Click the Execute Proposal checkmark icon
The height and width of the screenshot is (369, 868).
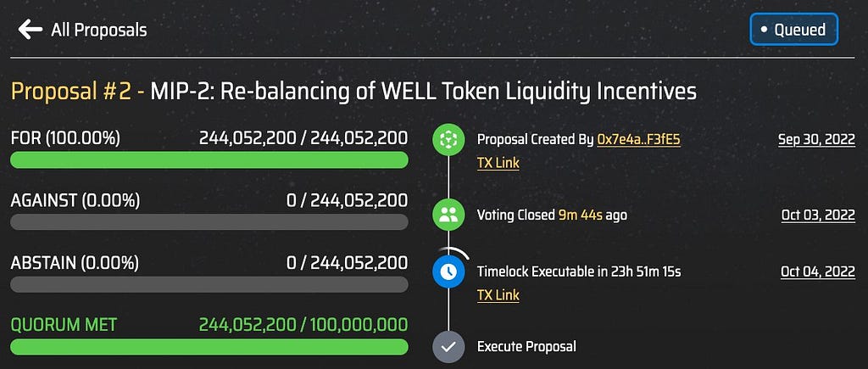pyautogui.click(x=448, y=347)
